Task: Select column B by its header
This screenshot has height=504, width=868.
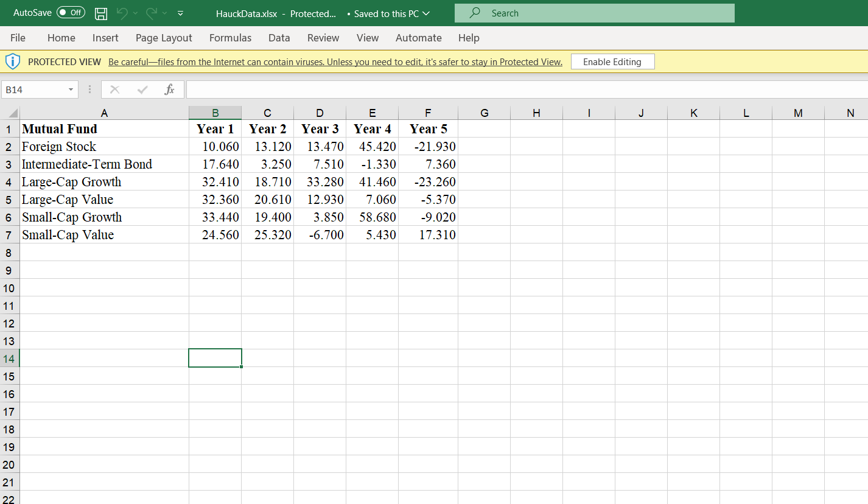Action: [x=215, y=113]
